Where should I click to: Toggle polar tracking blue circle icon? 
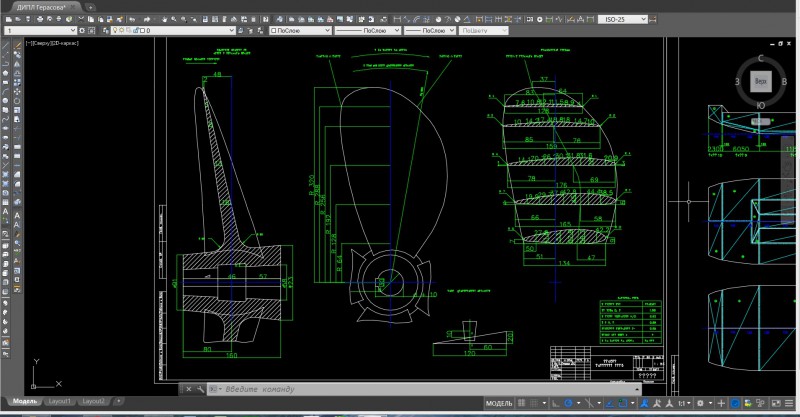[568, 403]
